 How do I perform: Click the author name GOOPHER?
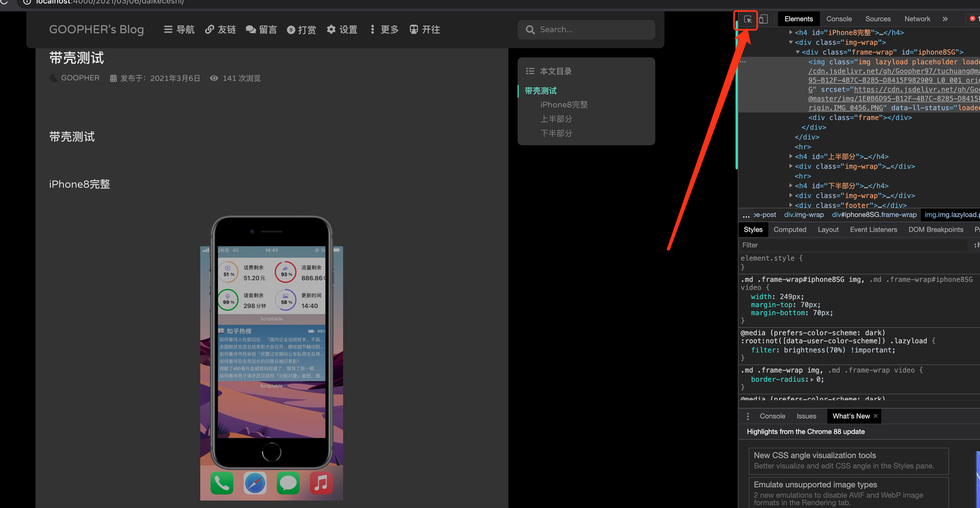tap(80, 78)
